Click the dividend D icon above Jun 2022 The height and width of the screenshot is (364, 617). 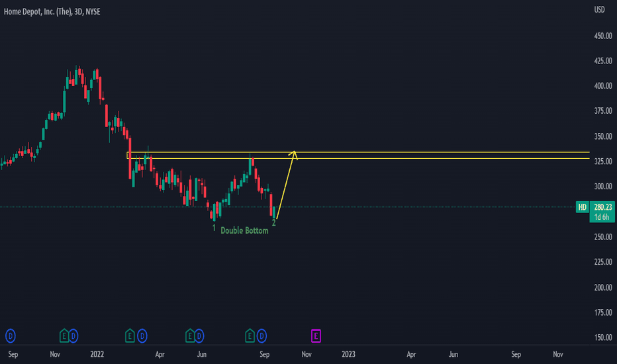coord(199,336)
